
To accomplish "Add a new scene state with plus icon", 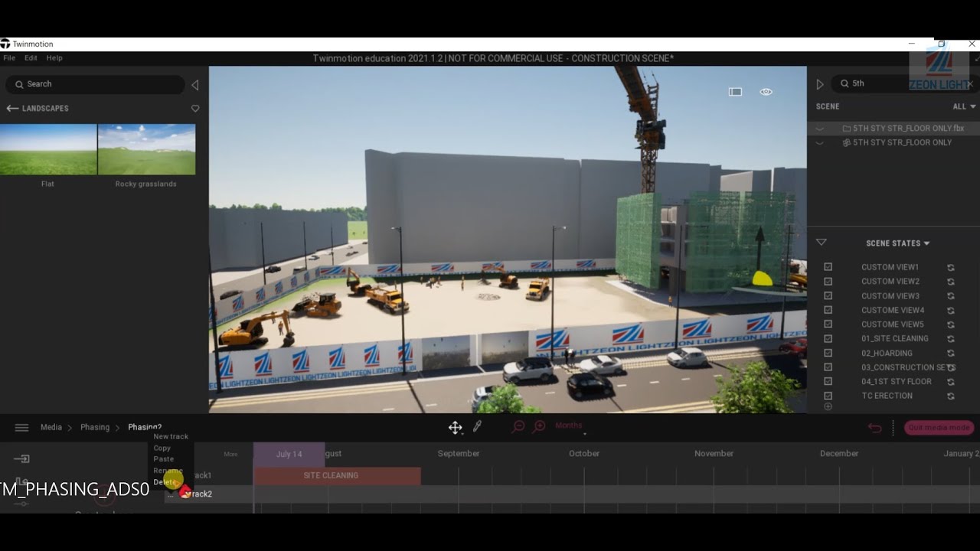I will [828, 406].
